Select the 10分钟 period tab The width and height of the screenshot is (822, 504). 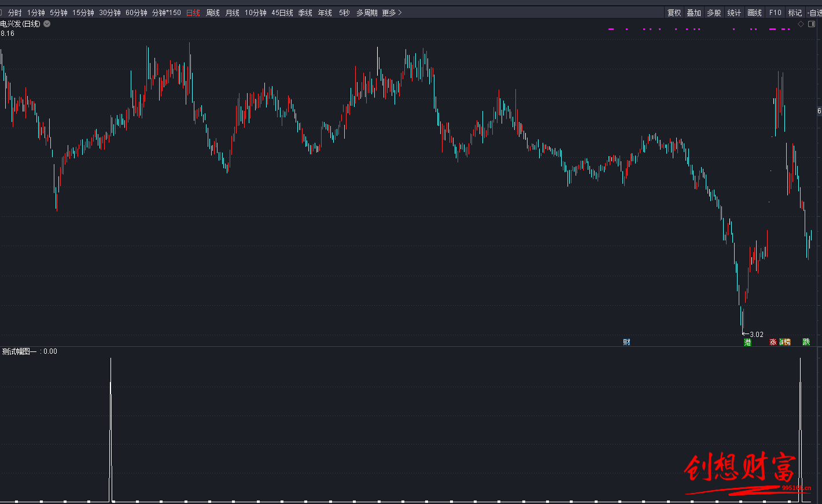(x=256, y=13)
